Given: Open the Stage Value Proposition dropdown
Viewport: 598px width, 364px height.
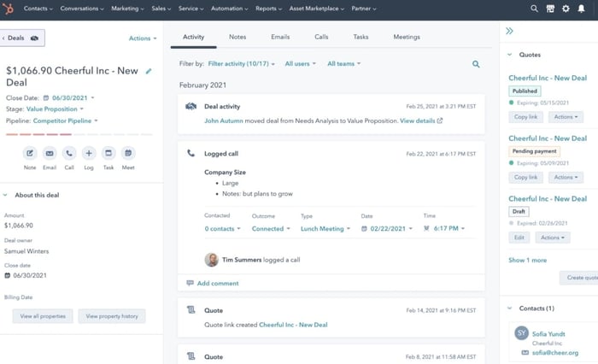Looking at the screenshot, I should 56,109.
